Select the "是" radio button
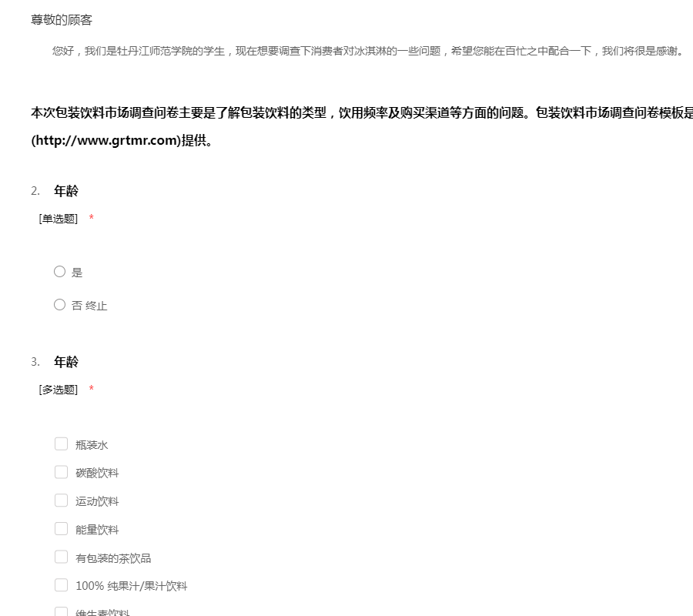This screenshot has width=693, height=616. 60,271
